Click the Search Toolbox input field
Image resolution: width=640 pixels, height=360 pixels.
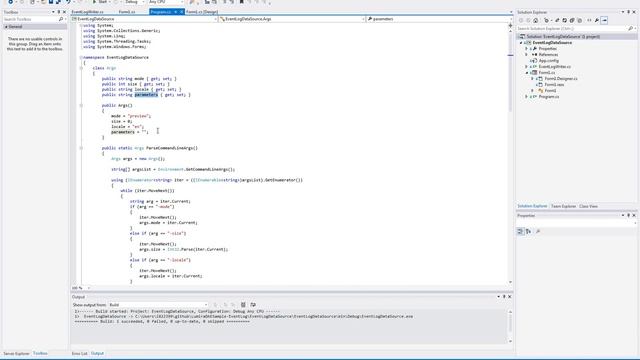pos(30,19)
